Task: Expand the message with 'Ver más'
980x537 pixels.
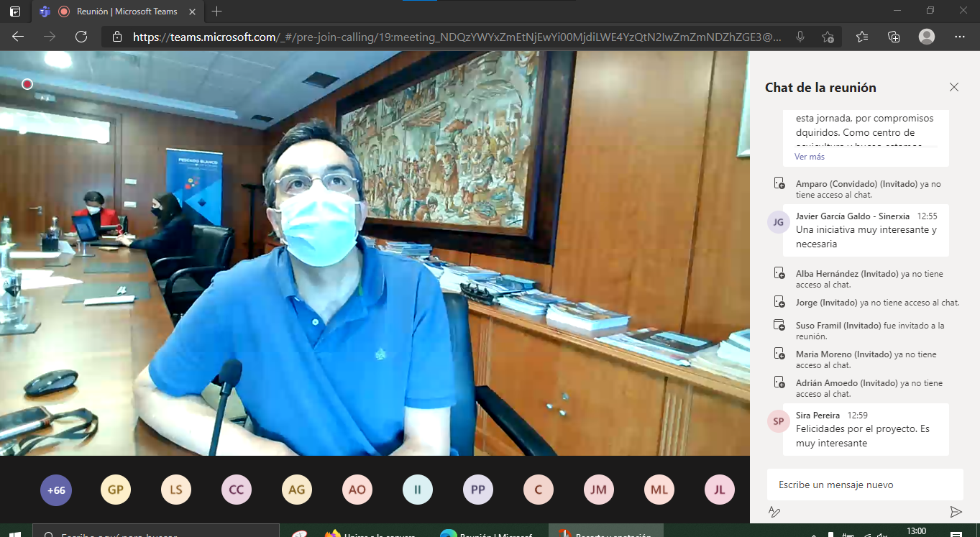Action: tap(810, 156)
